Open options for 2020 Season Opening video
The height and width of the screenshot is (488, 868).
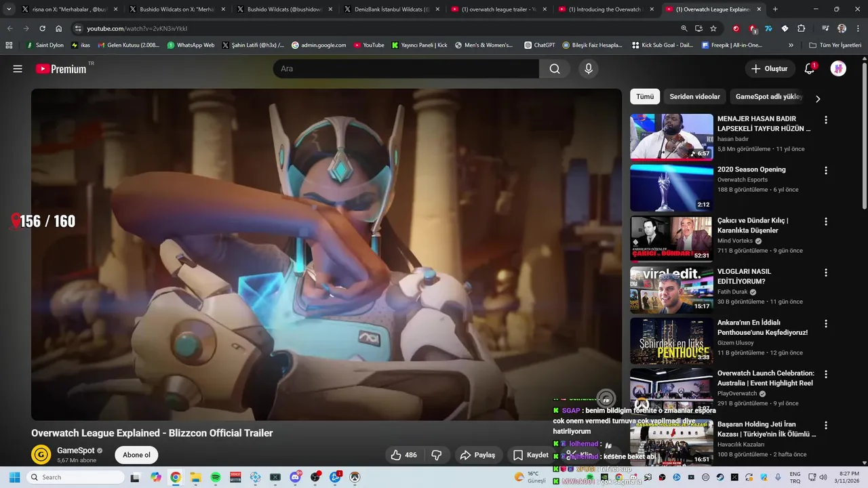coord(826,171)
